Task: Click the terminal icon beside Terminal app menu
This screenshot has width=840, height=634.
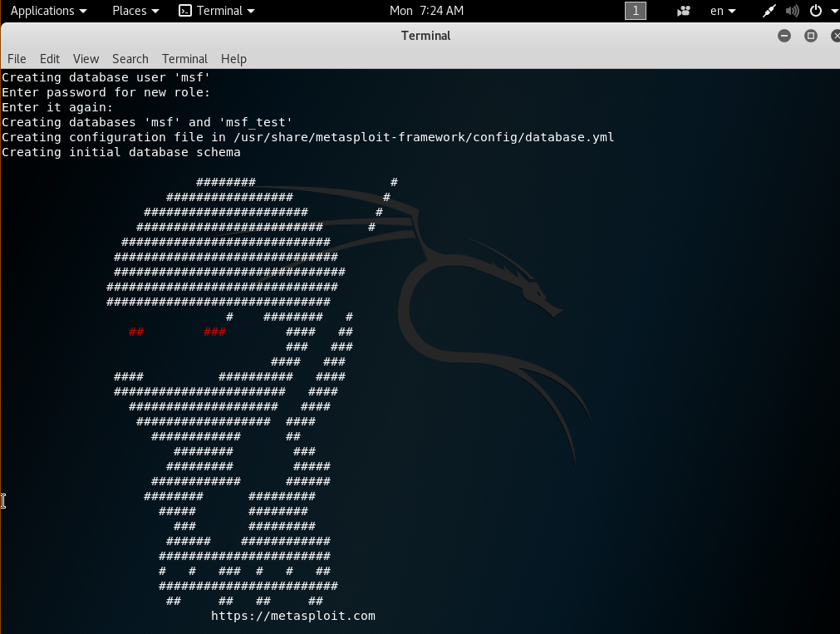Action: coord(185,11)
